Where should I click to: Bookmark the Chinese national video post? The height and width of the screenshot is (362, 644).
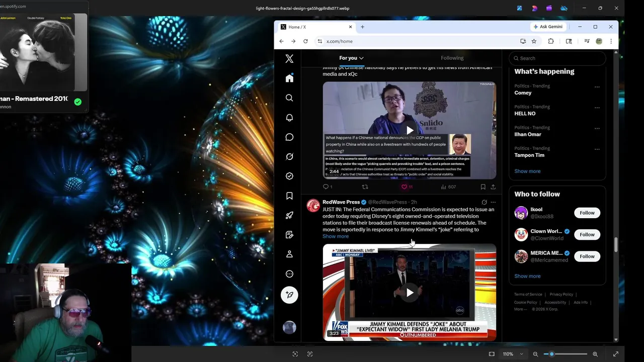[x=483, y=187]
